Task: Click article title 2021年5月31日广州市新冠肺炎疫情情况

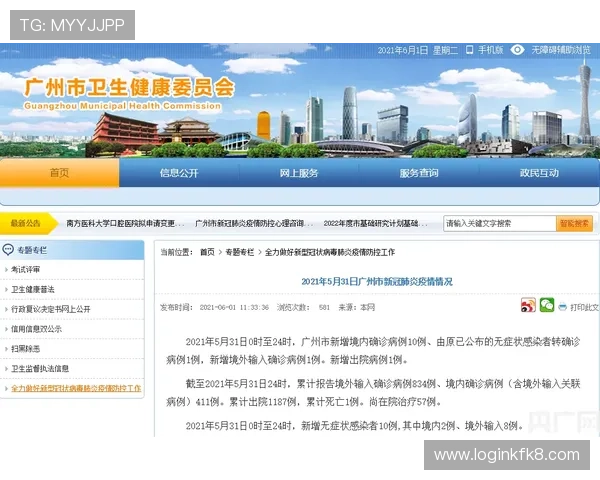Action: (x=377, y=282)
